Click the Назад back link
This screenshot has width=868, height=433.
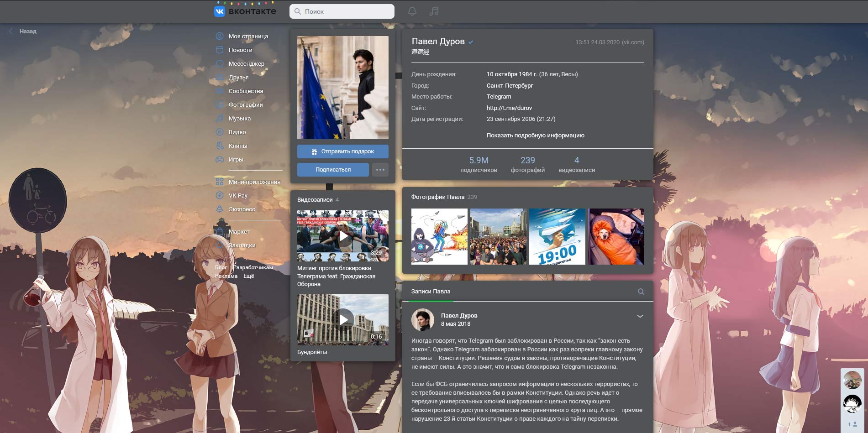point(28,31)
